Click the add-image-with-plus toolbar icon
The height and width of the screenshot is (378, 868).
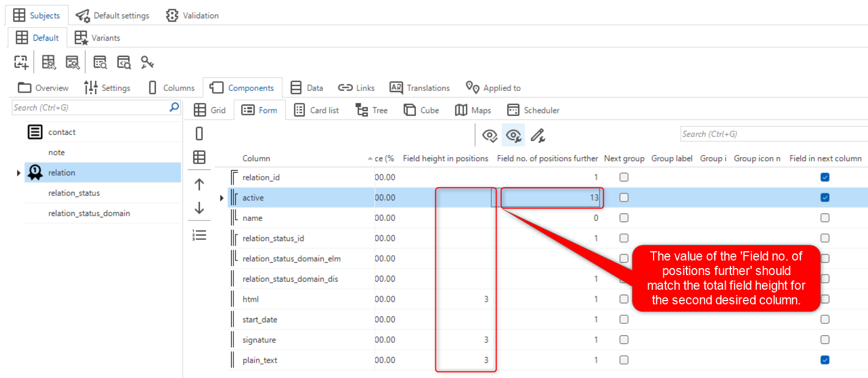tap(21, 62)
